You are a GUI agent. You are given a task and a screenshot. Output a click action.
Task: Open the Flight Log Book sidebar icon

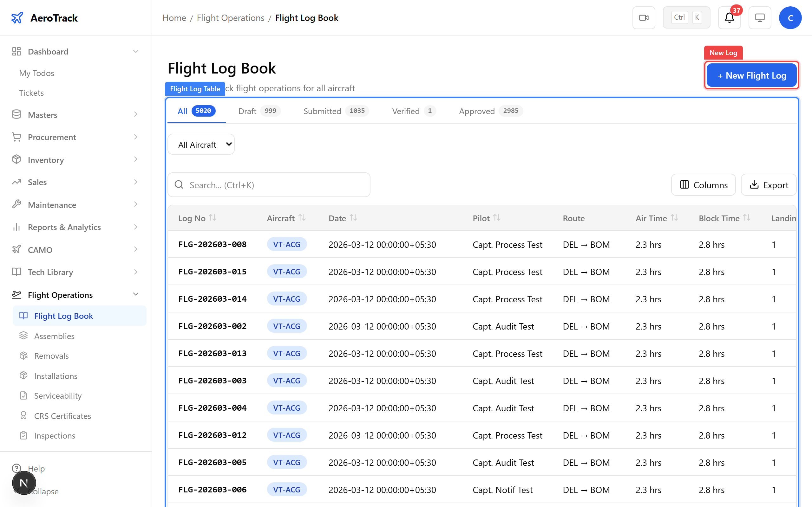pos(23,316)
